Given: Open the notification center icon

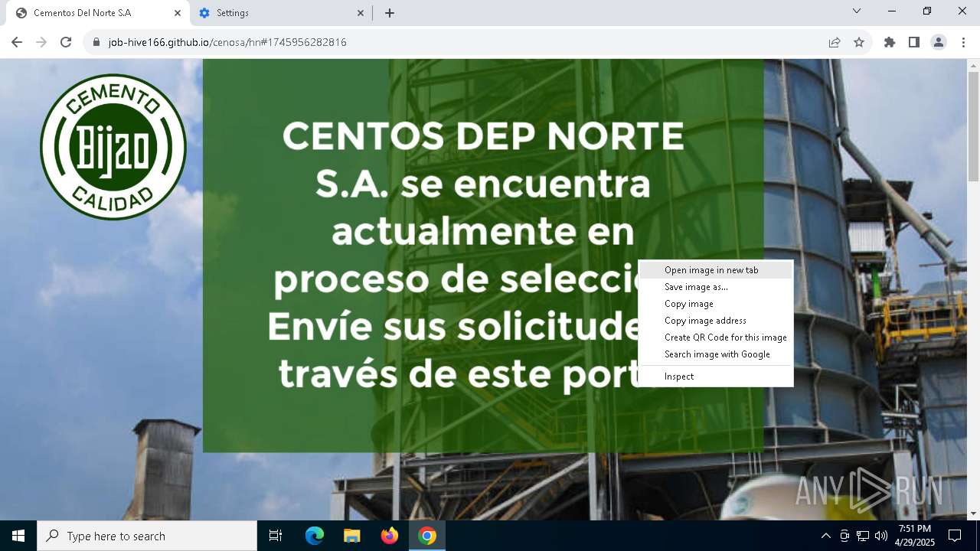Looking at the screenshot, I should point(955,536).
